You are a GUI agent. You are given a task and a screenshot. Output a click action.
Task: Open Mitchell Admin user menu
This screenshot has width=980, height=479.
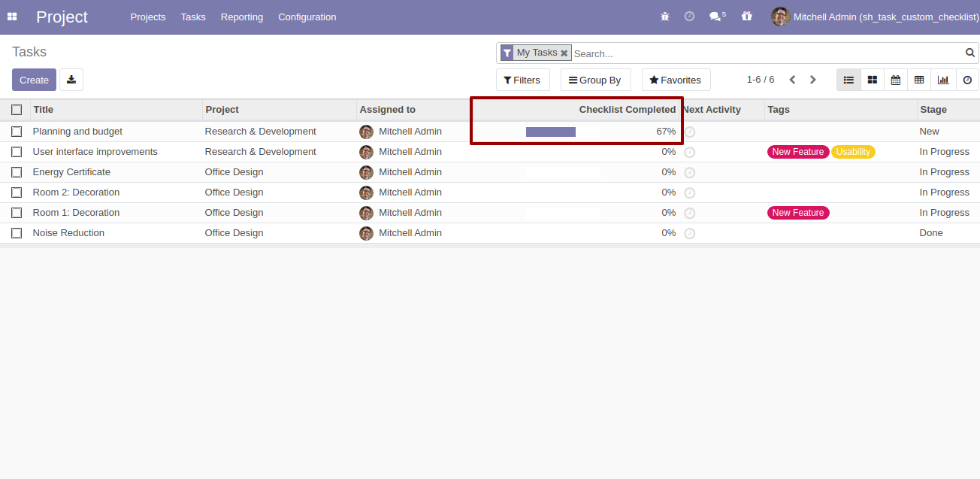click(x=875, y=17)
